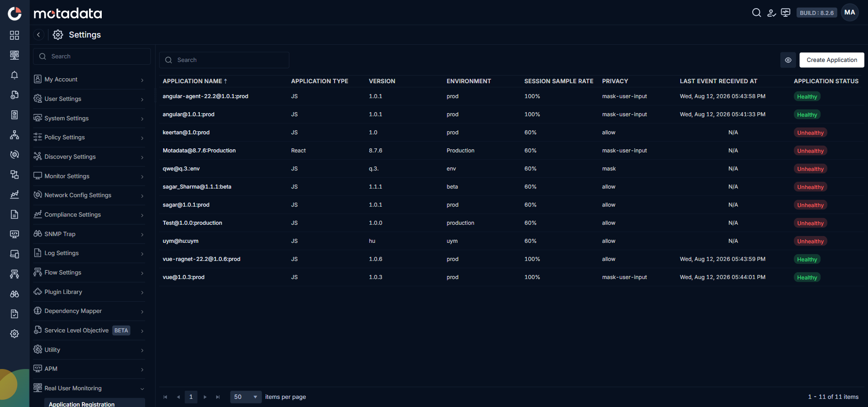Click page number 1 button
868x407 pixels.
coord(191,397)
